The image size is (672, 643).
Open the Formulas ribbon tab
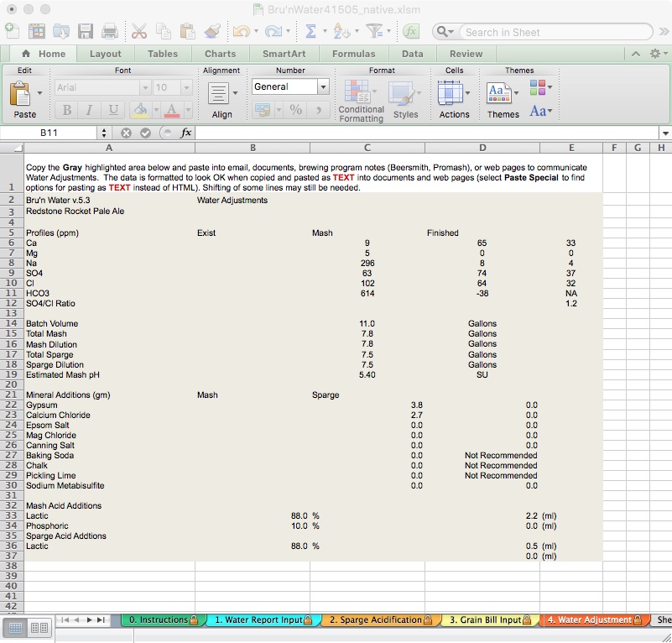353,54
